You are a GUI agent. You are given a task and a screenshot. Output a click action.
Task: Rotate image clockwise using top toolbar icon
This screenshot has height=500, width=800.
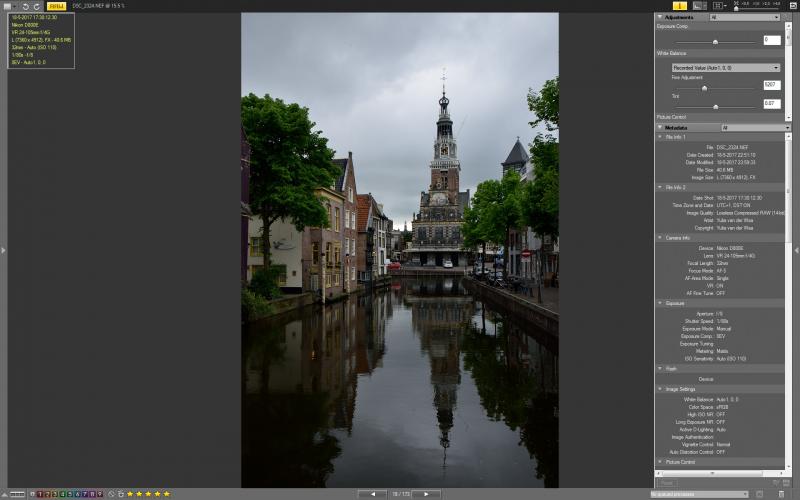click(37, 6)
